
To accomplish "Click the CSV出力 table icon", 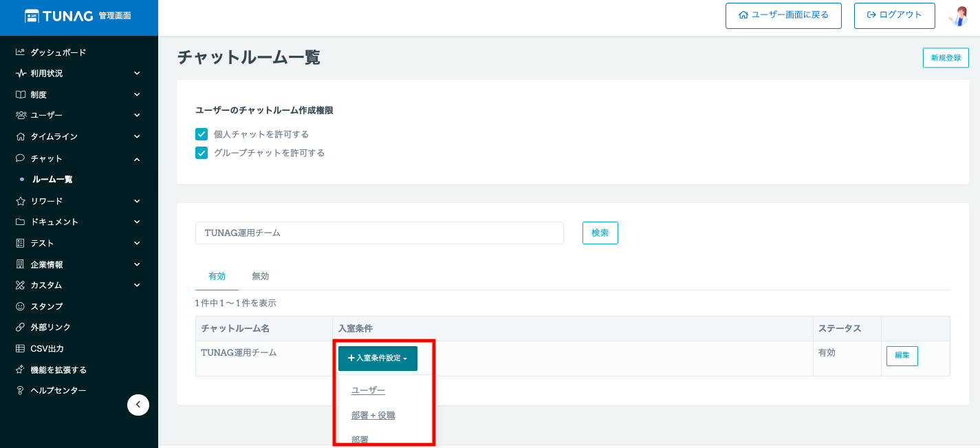I will (x=21, y=348).
